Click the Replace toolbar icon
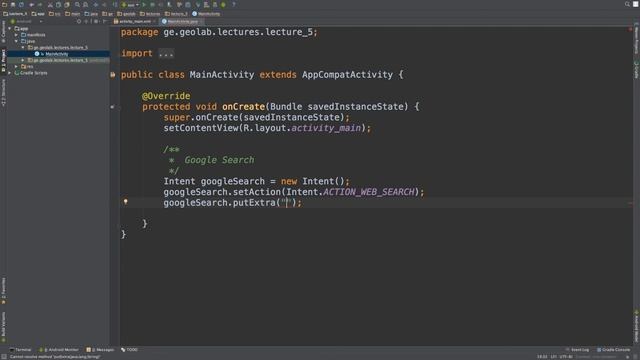The image size is (640, 360). (x=86, y=4)
